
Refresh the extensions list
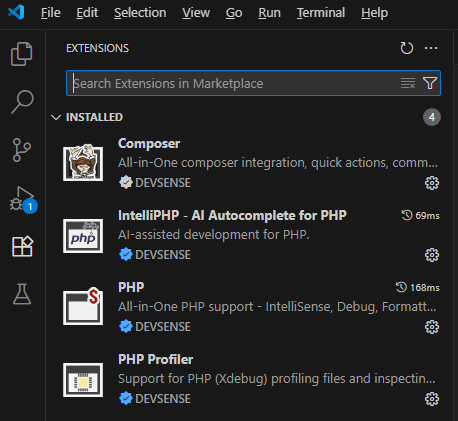(406, 48)
